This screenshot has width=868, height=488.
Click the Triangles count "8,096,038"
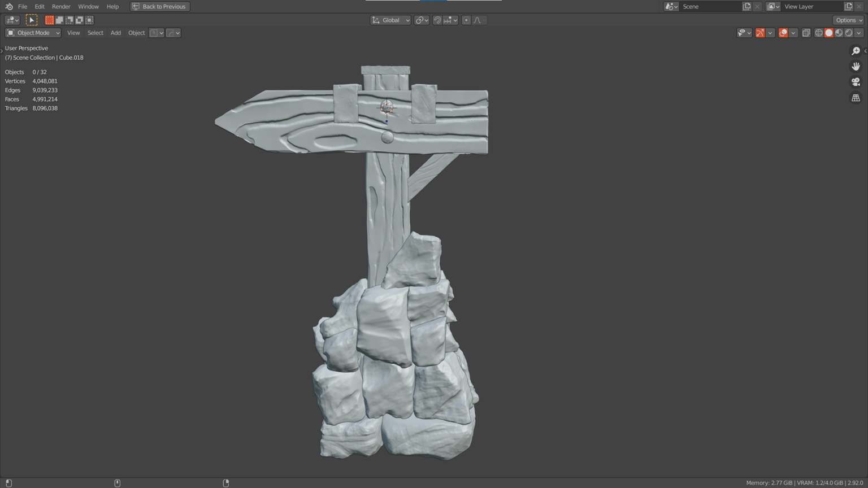click(x=45, y=108)
